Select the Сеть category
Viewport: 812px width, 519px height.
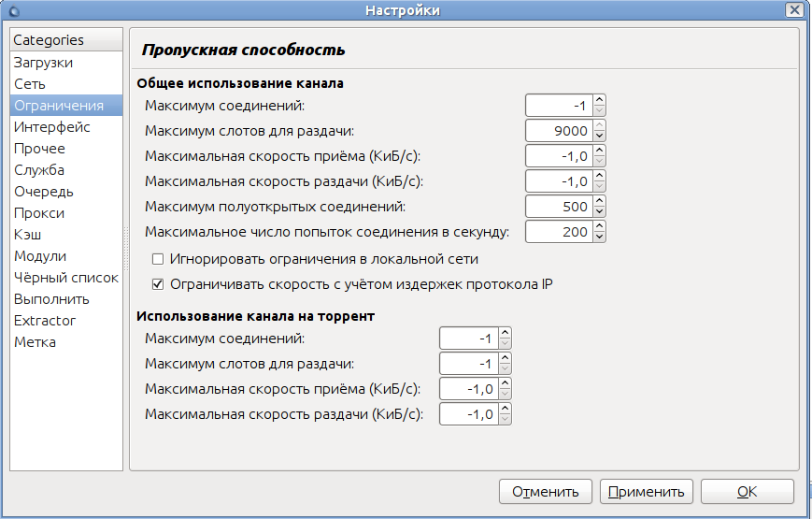66,84
